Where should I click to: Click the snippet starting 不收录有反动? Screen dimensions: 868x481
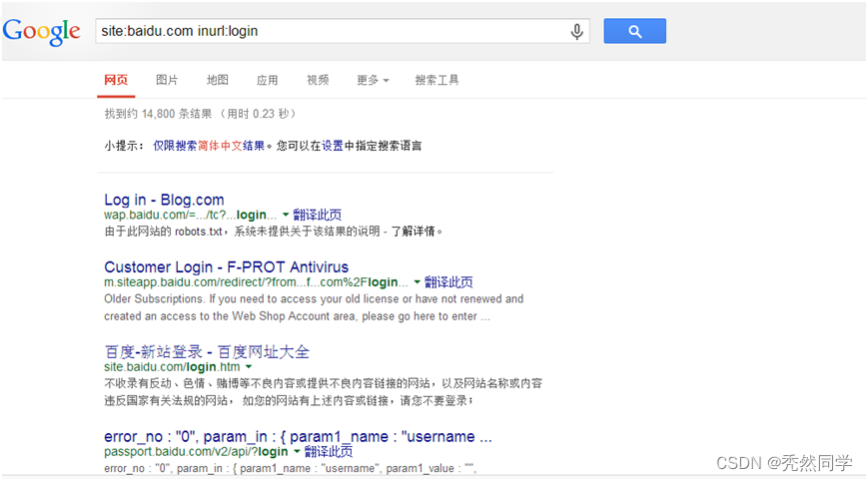324,392
